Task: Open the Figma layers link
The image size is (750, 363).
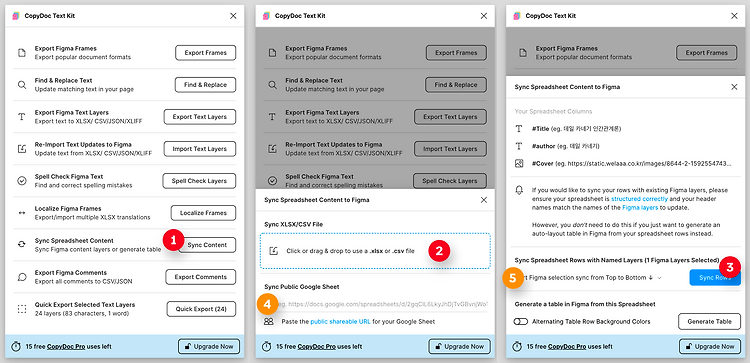Action: pyautogui.click(x=640, y=208)
